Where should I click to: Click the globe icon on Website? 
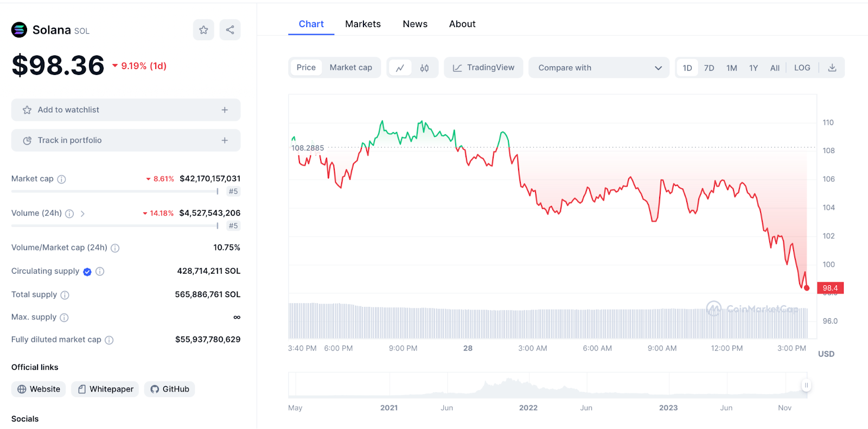(22, 389)
